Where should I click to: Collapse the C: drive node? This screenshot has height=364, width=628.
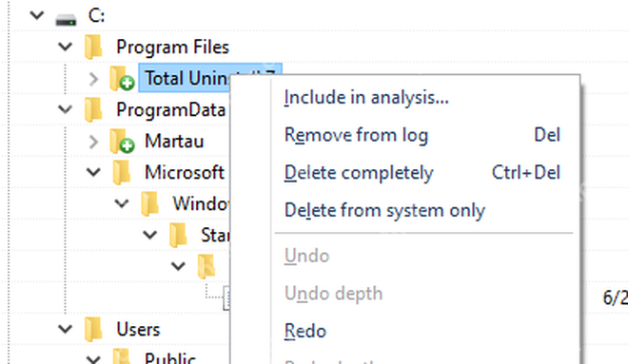(x=37, y=15)
